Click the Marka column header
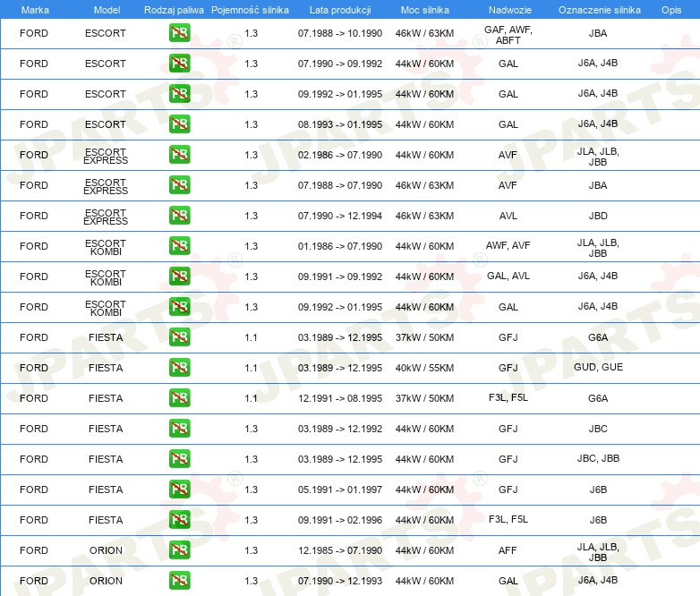Viewport: 700px width, 596px height. (x=35, y=10)
